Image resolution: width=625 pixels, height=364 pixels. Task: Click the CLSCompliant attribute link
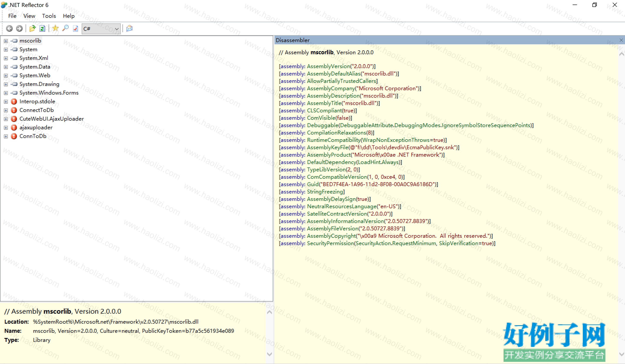(x=324, y=110)
